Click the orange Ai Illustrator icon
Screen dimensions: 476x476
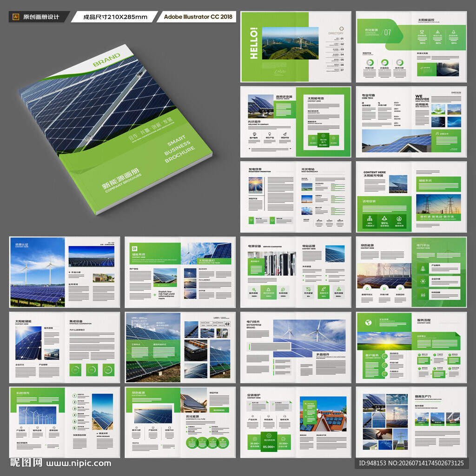point(16,17)
